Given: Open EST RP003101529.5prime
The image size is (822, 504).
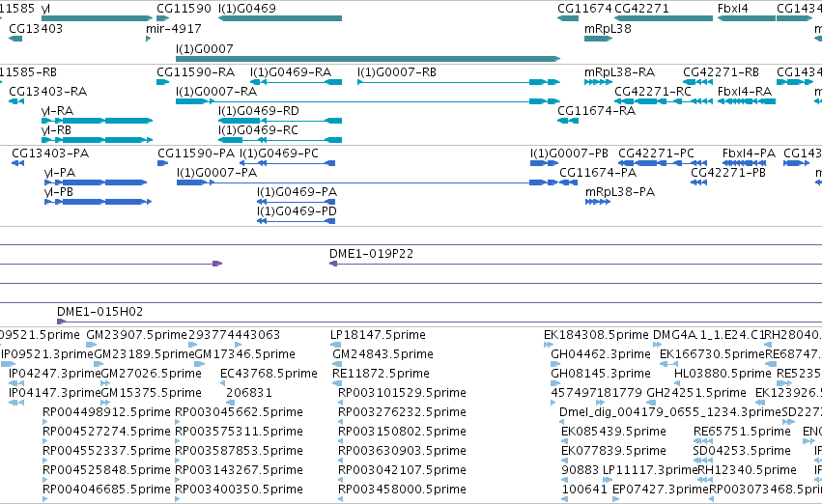Looking at the screenshot, I should (402, 393).
